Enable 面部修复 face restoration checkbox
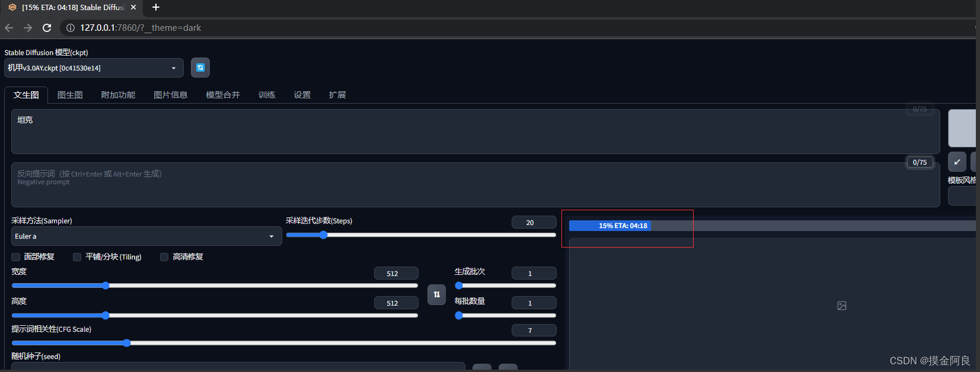Image resolution: width=980 pixels, height=372 pixels. pyautogui.click(x=16, y=257)
